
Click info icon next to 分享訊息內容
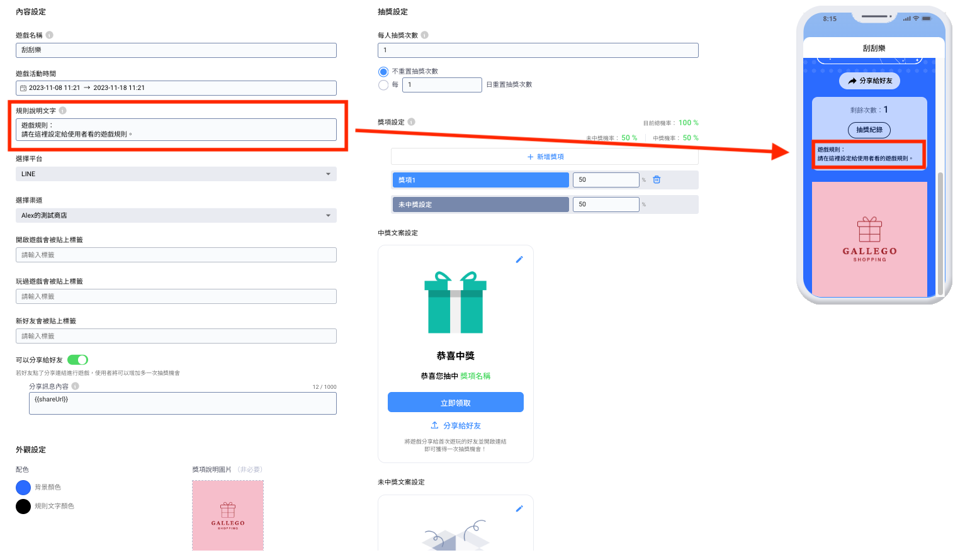(x=76, y=386)
